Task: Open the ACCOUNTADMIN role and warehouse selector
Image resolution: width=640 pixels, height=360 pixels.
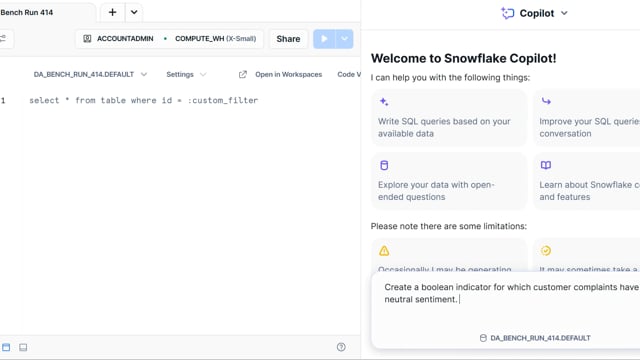Action: click(169, 39)
